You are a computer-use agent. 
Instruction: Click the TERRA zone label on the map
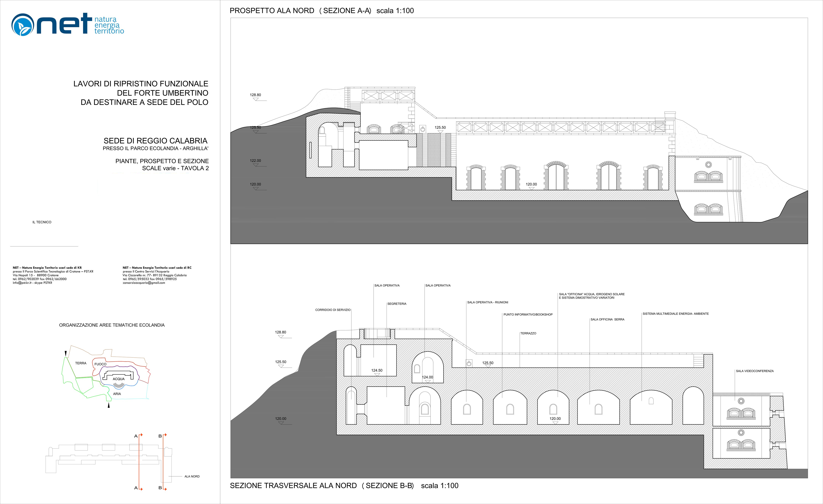(x=81, y=363)
